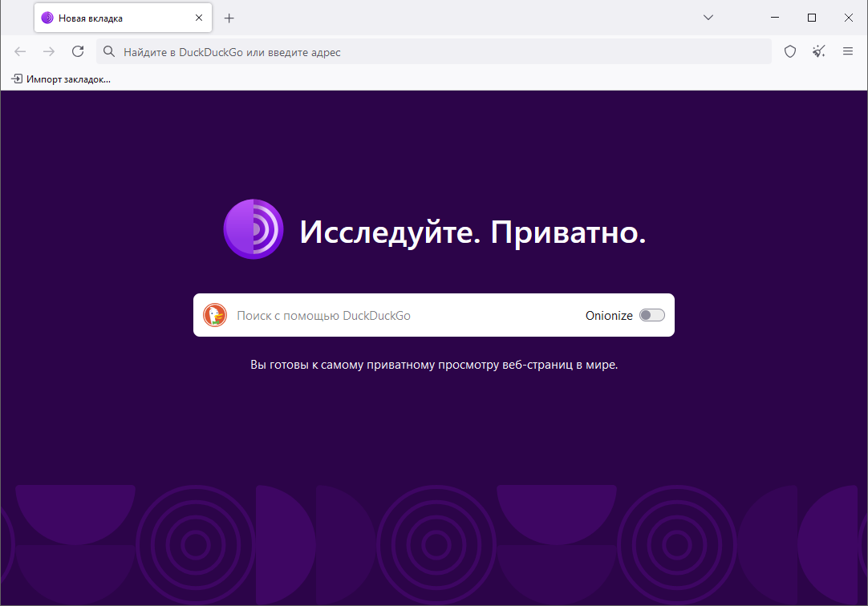Click the magnifier icon in the address bar
Screen dimensions: 868x606
coord(108,50)
